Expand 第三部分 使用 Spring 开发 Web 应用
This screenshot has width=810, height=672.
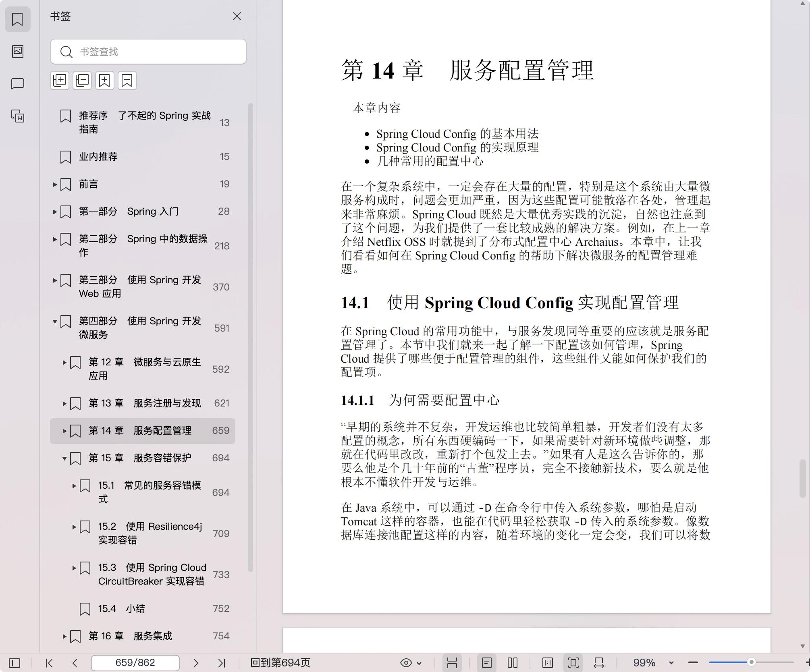coord(55,280)
